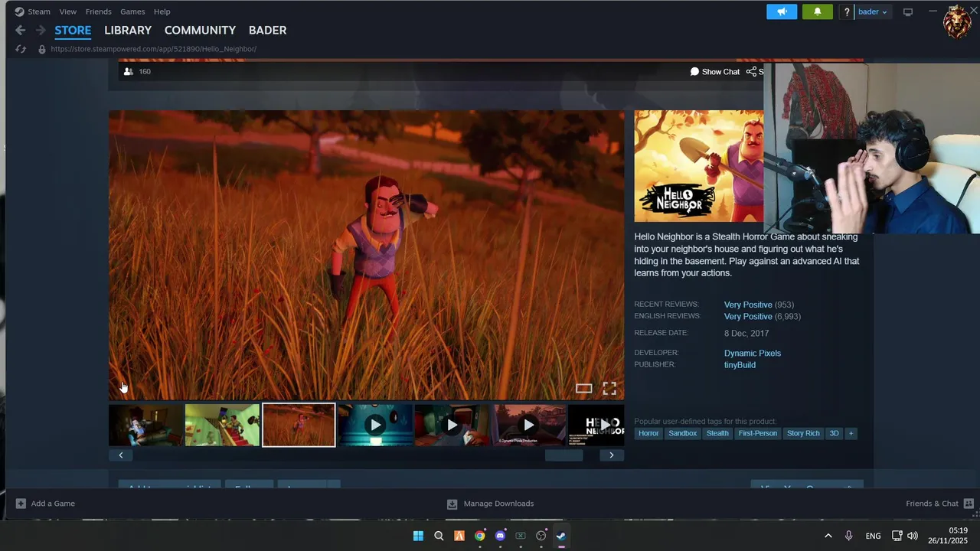Click the Show Chat button
The image size is (980, 551).
[x=715, y=71]
